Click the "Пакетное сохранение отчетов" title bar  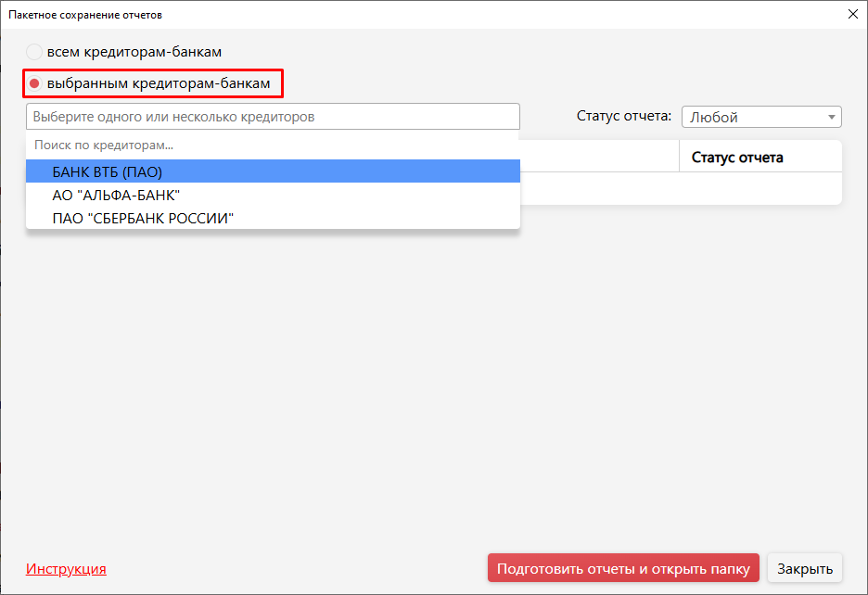[x=371, y=14]
